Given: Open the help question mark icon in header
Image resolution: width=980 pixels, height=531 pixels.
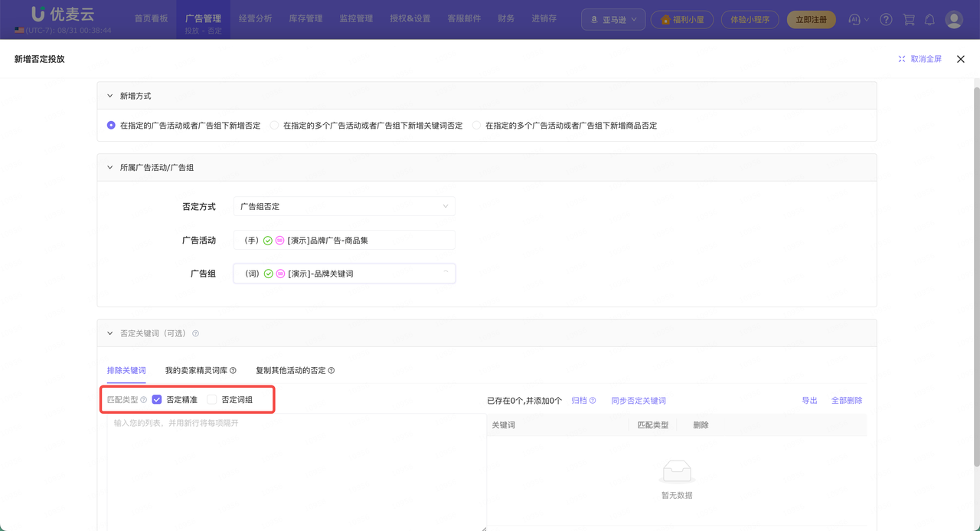Looking at the screenshot, I should pyautogui.click(x=886, y=19).
